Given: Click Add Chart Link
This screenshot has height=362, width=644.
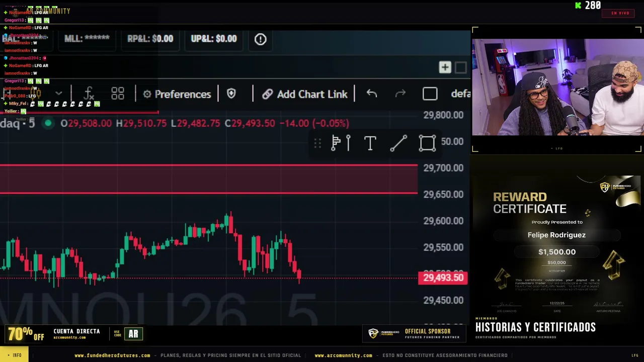Looking at the screenshot, I should (x=305, y=94).
